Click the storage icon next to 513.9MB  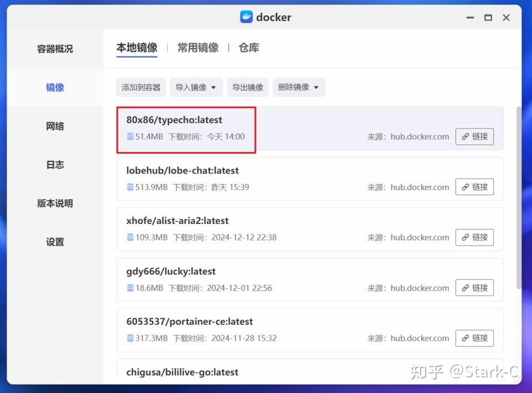point(129,187)
